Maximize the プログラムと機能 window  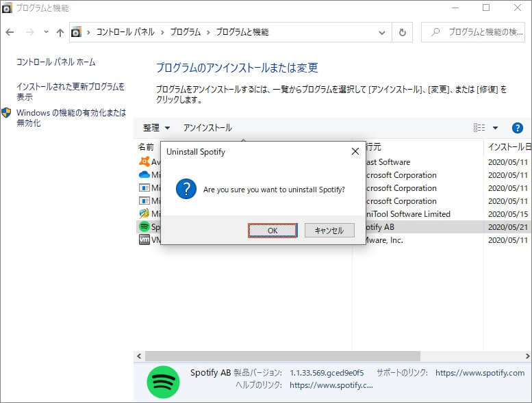(486, 8)
